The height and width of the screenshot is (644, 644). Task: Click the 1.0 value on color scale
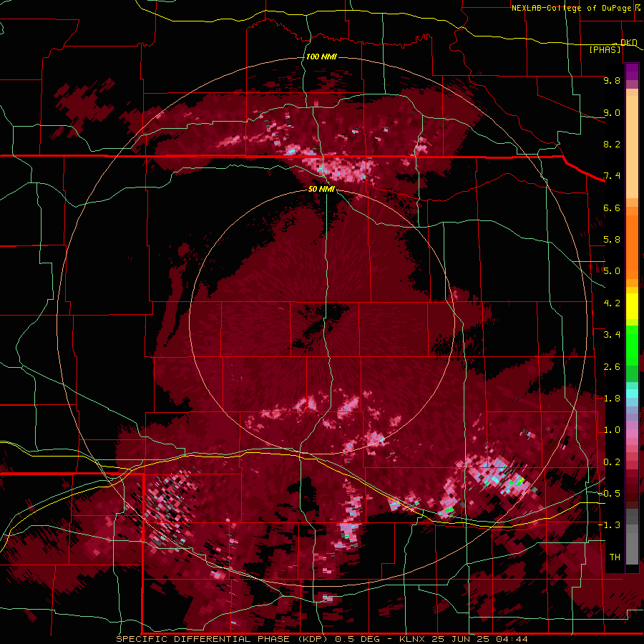click(612, 430)
